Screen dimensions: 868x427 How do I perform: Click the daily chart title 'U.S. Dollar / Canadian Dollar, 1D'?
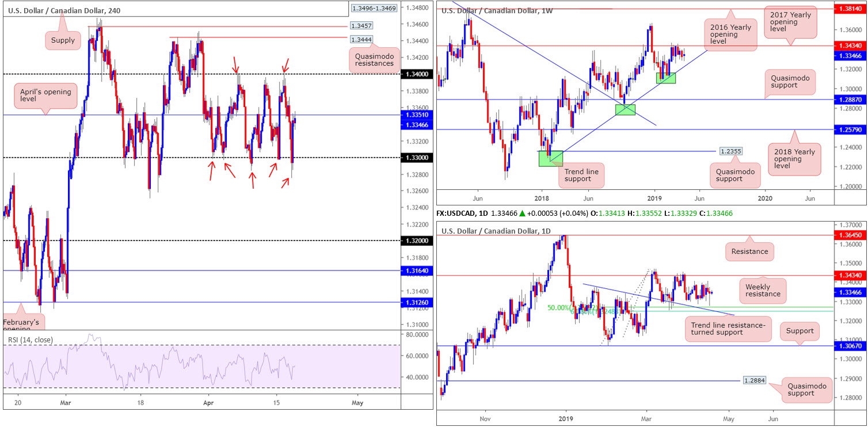coord(496,231)
